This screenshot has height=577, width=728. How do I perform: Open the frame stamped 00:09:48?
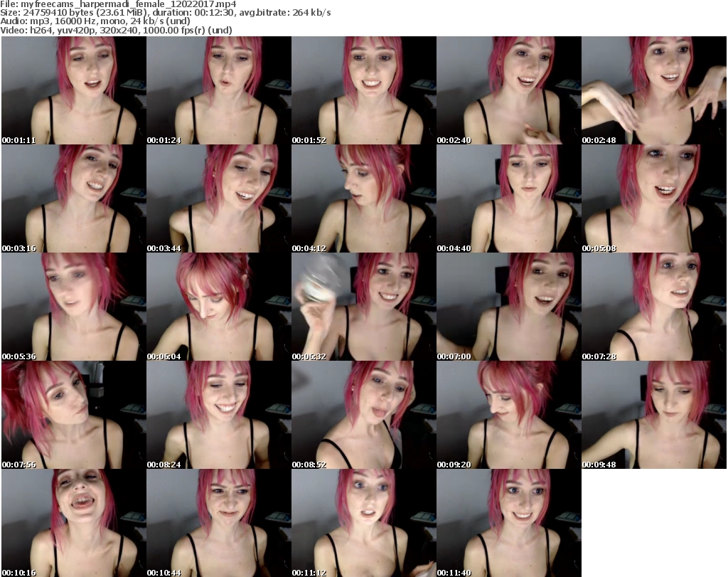coord(654,415)
